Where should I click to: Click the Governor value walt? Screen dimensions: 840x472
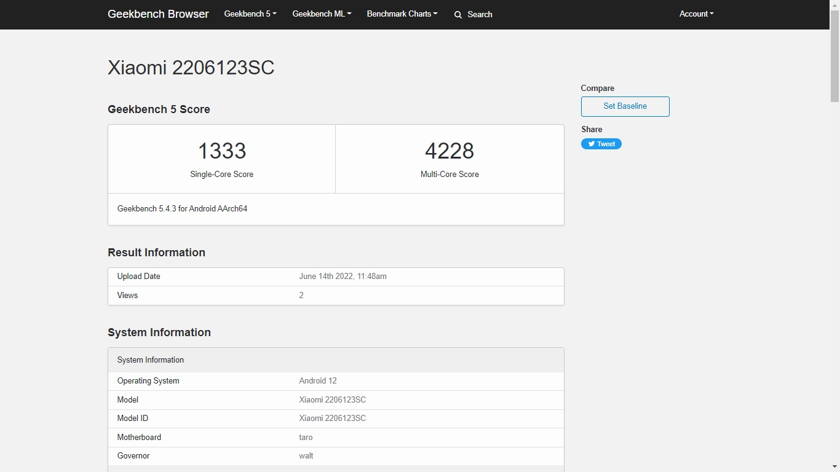point(306,455)
